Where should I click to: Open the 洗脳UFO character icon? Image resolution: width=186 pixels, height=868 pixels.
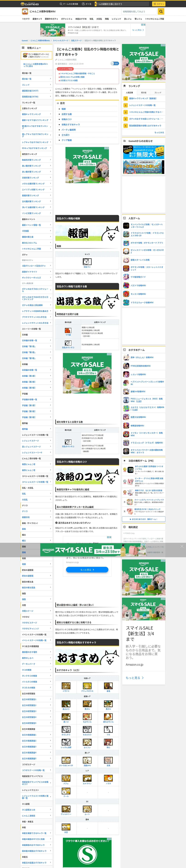pyautogui.click(x=87, y=760)
